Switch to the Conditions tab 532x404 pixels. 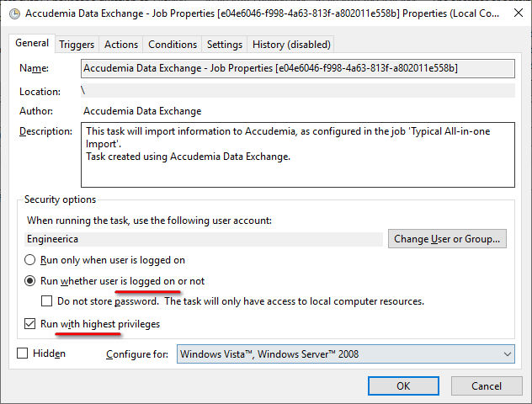[x=173, y=45]
